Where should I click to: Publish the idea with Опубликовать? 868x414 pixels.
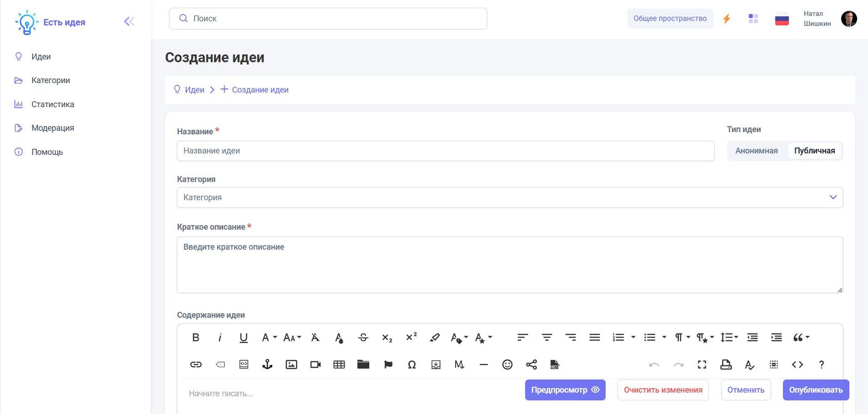click(816, 390)
